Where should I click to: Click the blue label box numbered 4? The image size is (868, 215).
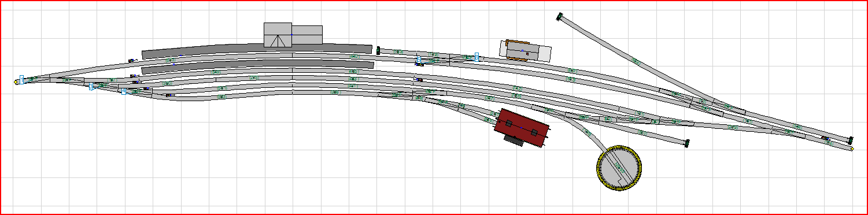[124, 91]
